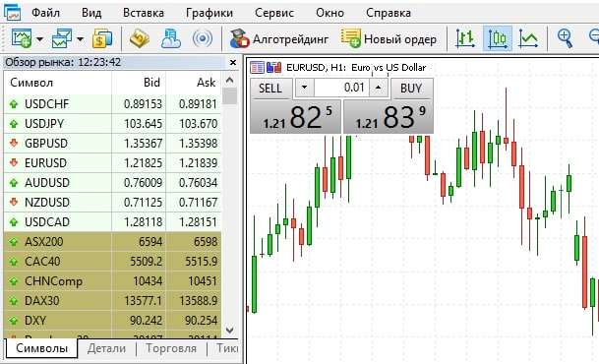Open the Navigator gold folder icon
The width and height of the screenshot is (599, 364).
[140, 39]
